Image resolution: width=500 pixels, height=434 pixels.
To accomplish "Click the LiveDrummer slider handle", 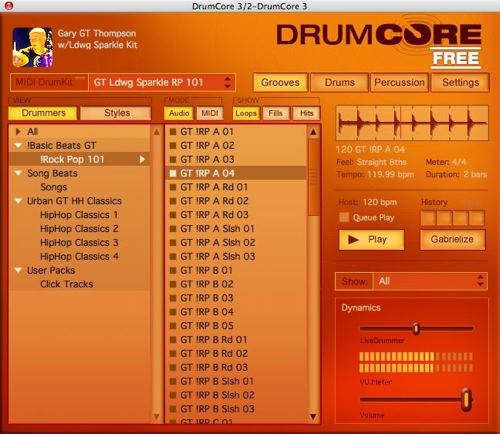I will 416,328.
